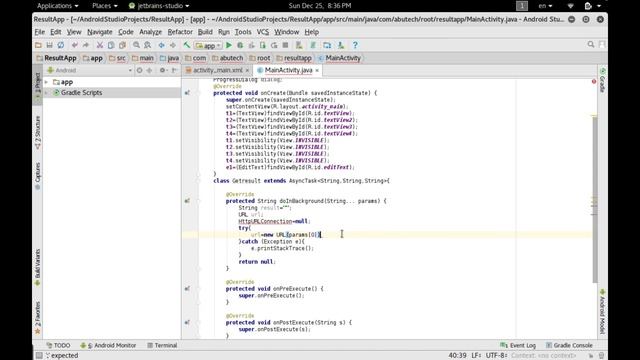
Task: Toggle the Captures side tool window
Action: click(38, 176)
